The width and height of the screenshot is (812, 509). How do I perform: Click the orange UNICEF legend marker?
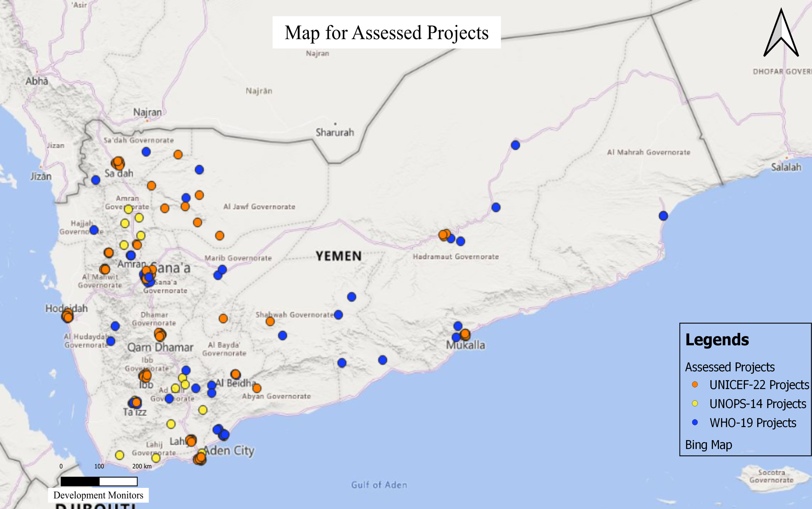click(695, 384)
